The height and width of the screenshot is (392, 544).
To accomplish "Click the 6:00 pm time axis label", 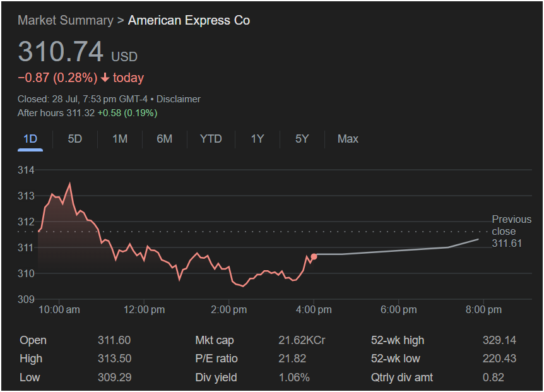I will click(399, 310).
